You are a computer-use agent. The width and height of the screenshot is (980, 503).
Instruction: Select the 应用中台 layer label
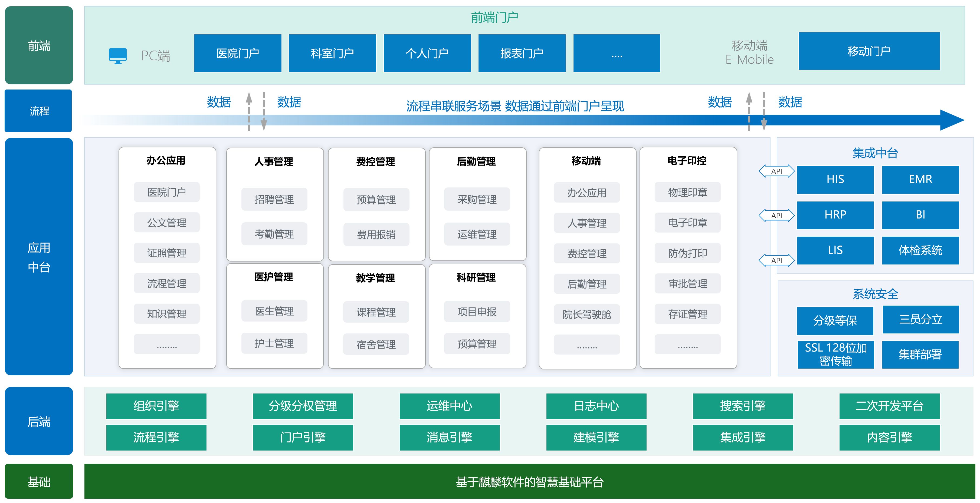(39, 257)
